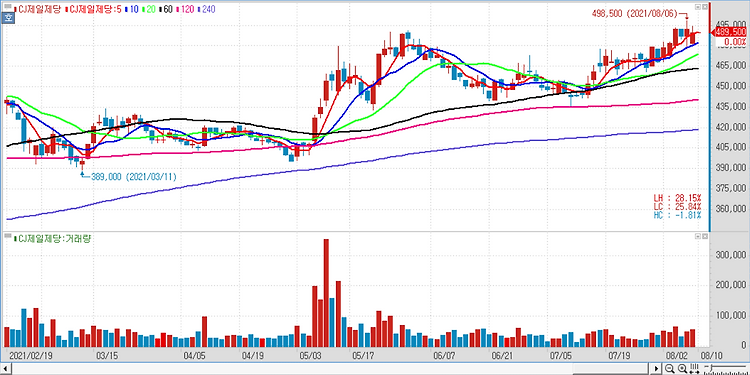Select the 10-day moving average legend
Image resolution: width=750 pixels, height=375 pixels.
point(132,9)
